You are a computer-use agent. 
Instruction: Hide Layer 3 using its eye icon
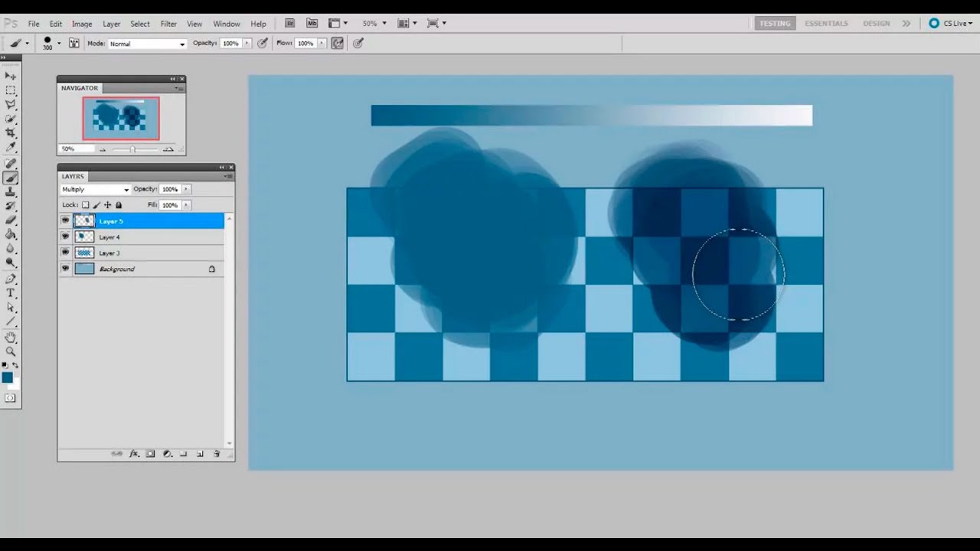pos(65,253)
